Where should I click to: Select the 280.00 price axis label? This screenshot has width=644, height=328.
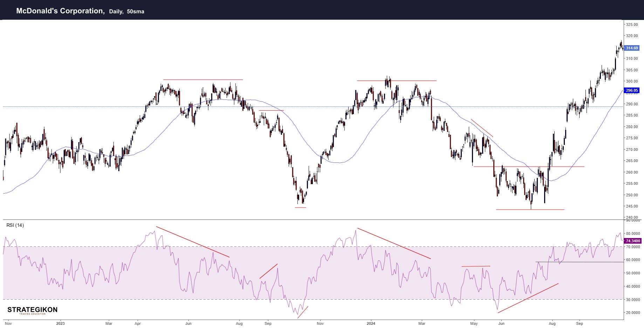tap(632, 127)
